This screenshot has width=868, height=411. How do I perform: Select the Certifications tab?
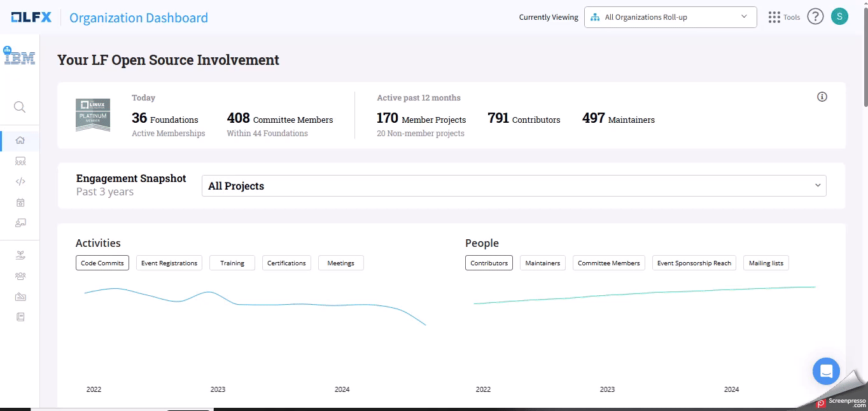[286, 263]
